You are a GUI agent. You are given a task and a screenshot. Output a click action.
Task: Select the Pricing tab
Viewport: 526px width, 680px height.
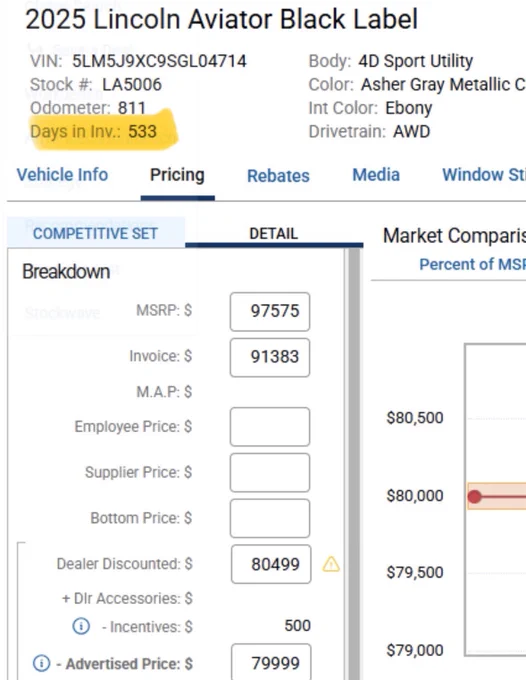[x=177, y=175]
